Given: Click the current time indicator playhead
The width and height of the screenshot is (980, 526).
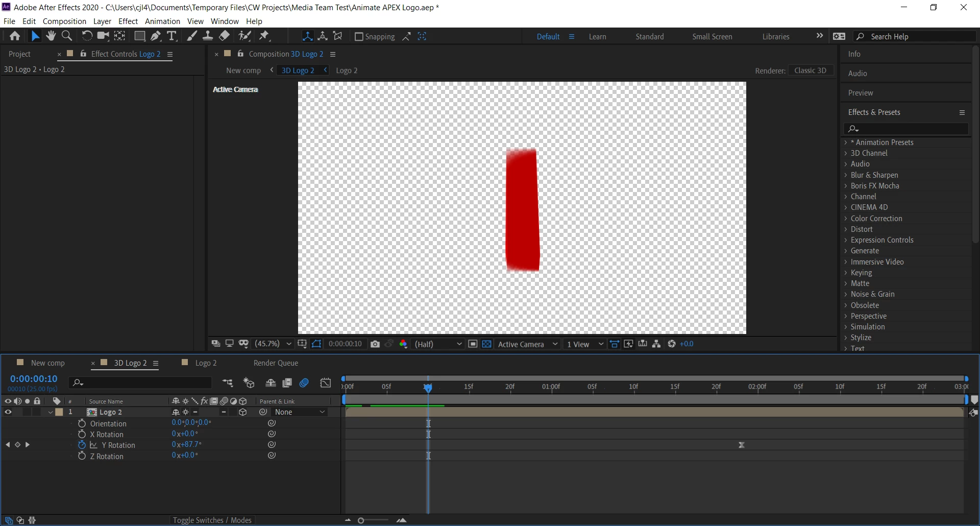Looking at the screenshot, I should point(428,388).
